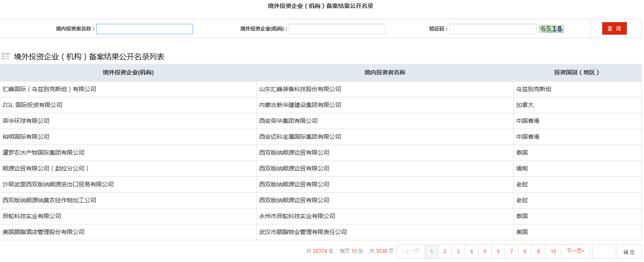Click the 查询 search button
Screen dimensions: 644x262
tap(614, 28)
